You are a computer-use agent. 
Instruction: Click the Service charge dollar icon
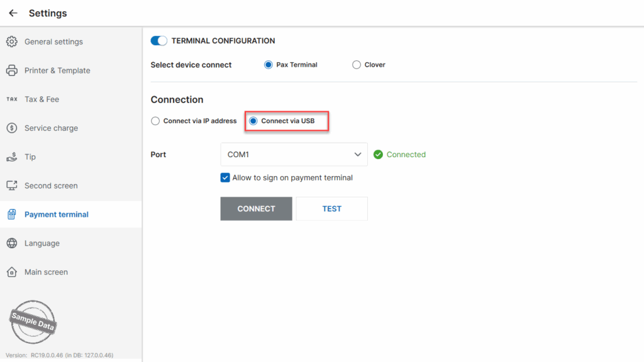click(12, 128)
